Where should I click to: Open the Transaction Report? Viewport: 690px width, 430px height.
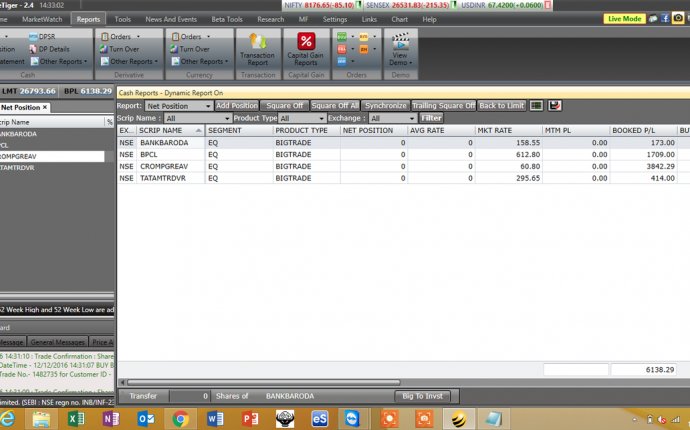pos(257,49)
